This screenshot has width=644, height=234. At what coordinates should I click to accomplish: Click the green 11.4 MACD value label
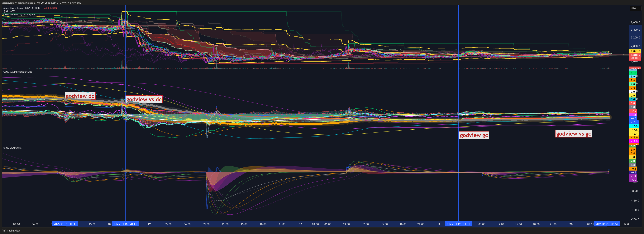633,73
